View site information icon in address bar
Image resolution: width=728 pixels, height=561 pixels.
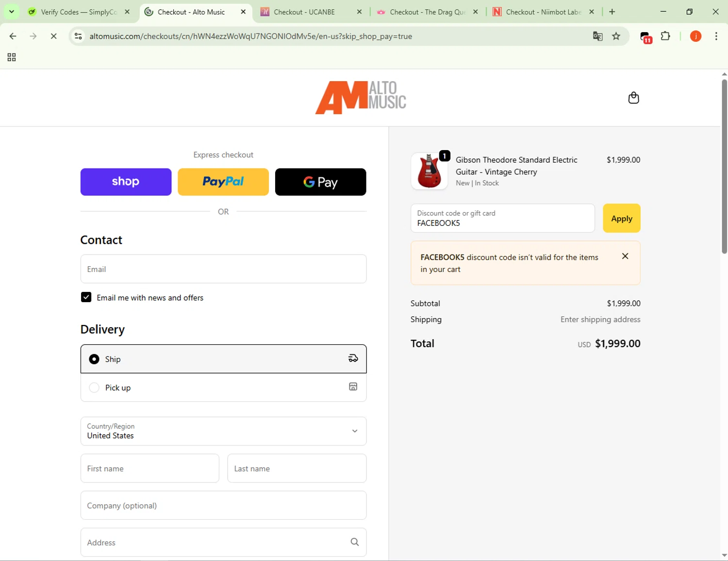[x=78, y=36]
